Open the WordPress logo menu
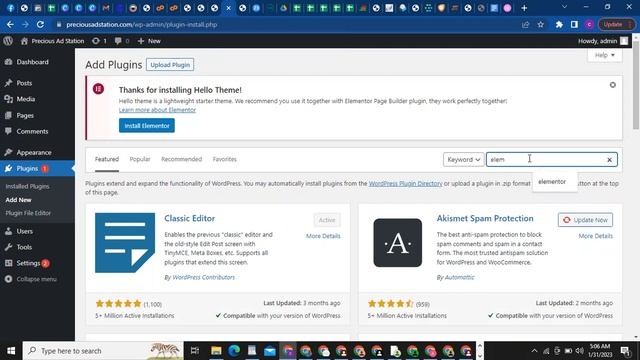This screenshot has width=640, height=360. point(8,41)
